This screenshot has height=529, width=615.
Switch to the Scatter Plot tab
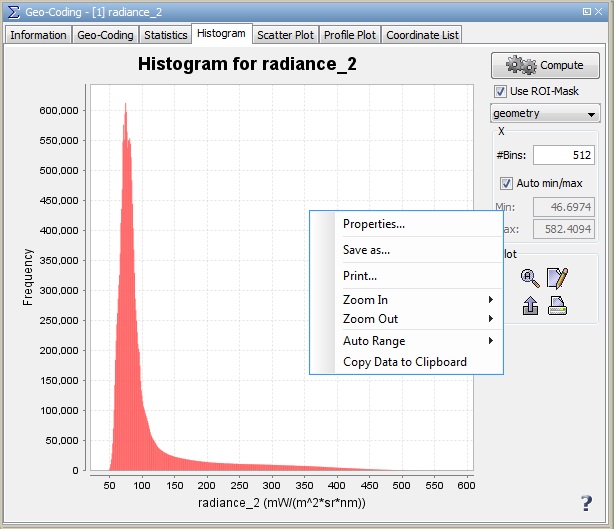click(x=285, y=35)
